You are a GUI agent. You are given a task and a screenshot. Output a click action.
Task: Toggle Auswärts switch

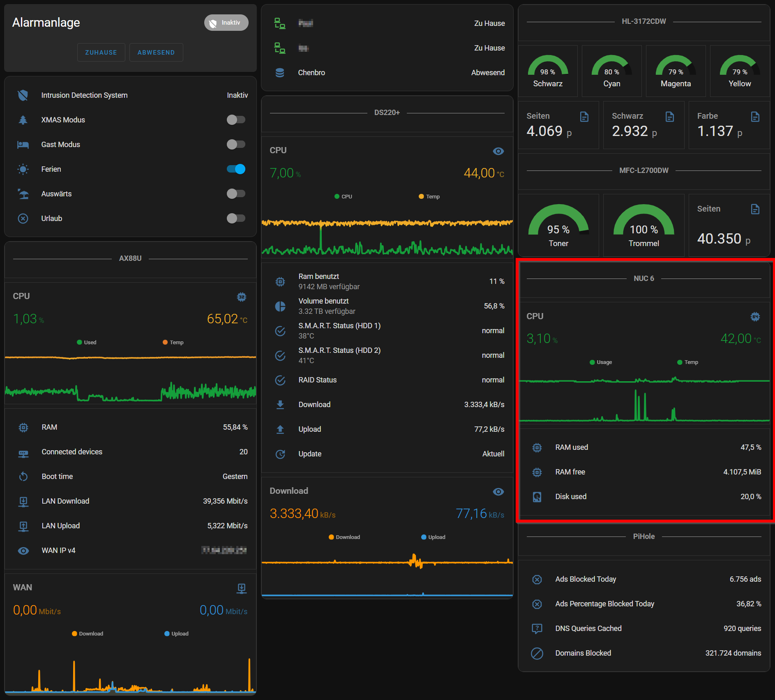tap(236, 193)
